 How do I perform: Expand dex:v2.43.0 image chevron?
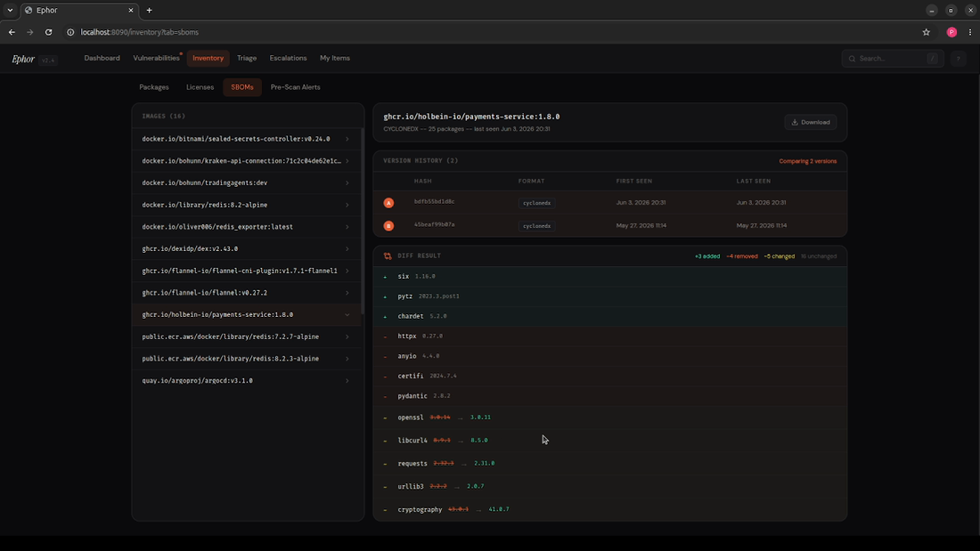[347, 248]
